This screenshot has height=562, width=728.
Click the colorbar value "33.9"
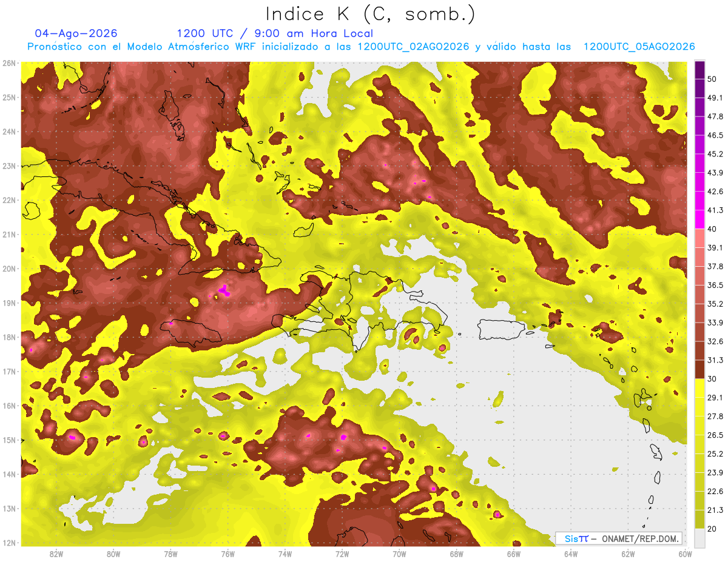(x=715, y=323)
